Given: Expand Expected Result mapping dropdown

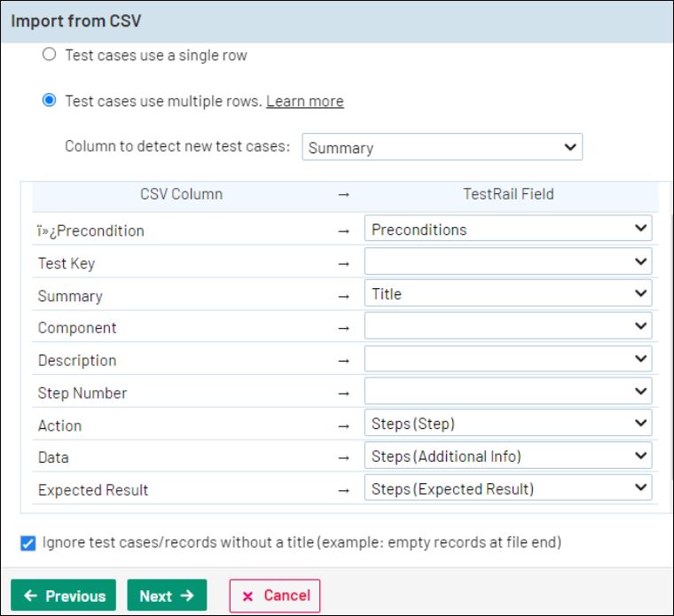Looking at the screenshot, I should [507, 488].
